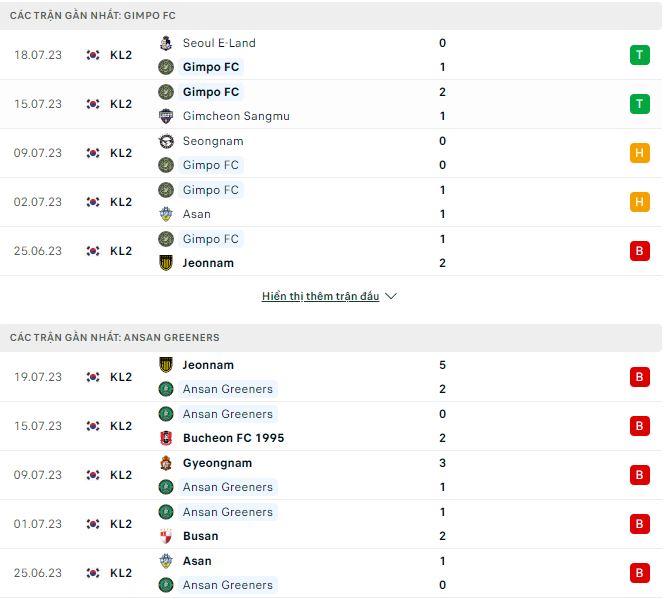The height and width of the screenshot is (599, 664).
Task: Click the Gyeongnam team name
Action: [x=217, y=463]
